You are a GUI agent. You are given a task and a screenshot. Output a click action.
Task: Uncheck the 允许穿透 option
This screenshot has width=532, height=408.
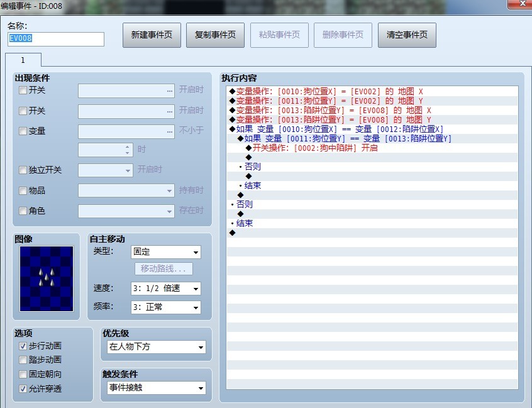click(23, 389)
